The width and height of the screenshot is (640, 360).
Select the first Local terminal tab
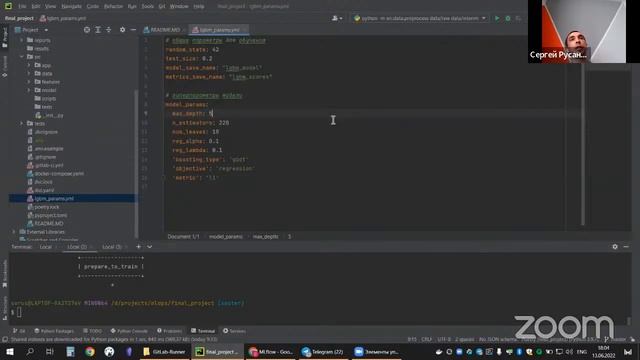(x=46, y=247)
